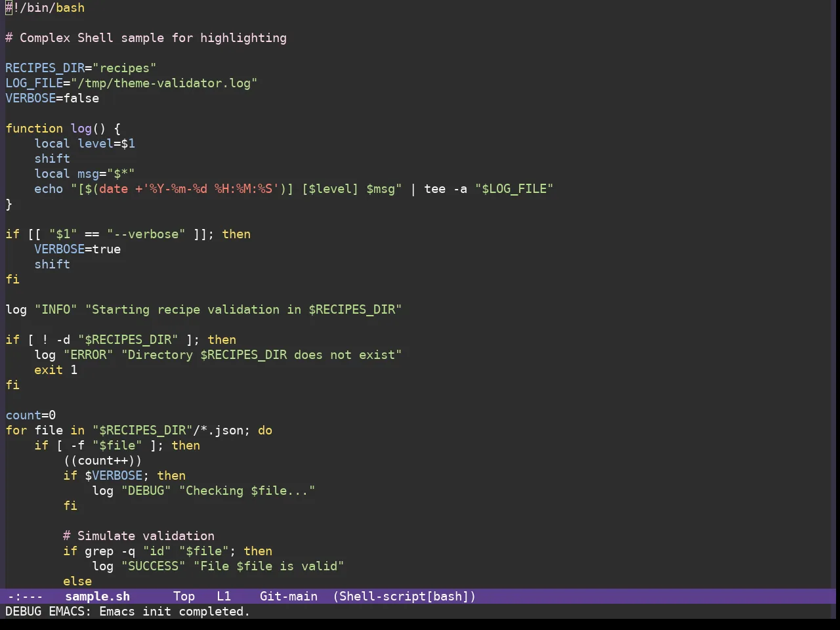This screenshot has height=630, width=840.
Task: Click the LOG_FILE variable assignment line
Action: [131, 83]
